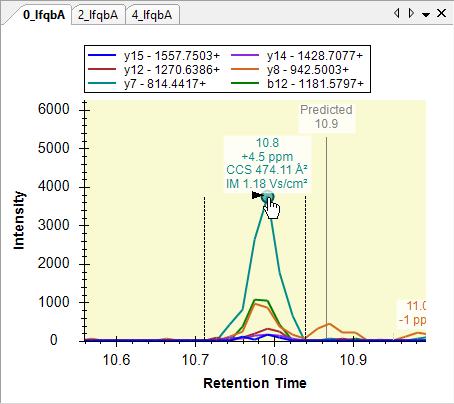This screenshot has width=454, height=404.
Task: Open the tab list dropdown arrow
Action: [x=426, y=14]
